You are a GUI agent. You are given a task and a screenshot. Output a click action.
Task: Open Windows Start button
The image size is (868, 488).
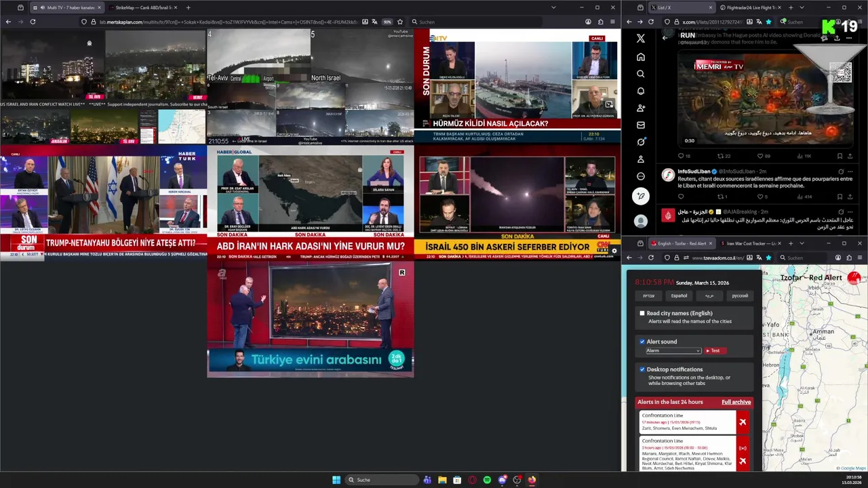tap(336, 480)
